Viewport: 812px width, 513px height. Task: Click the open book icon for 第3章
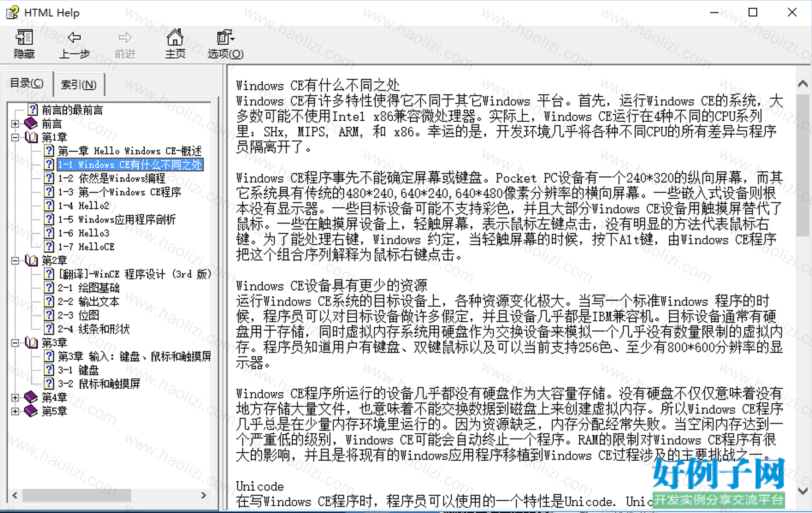31,343
